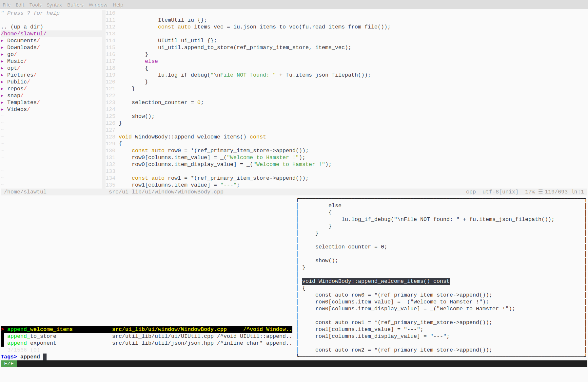The image size is (588, 382).
Task: Click the red selection arrow beside append_welcome_items
Action: pos(3,329)
